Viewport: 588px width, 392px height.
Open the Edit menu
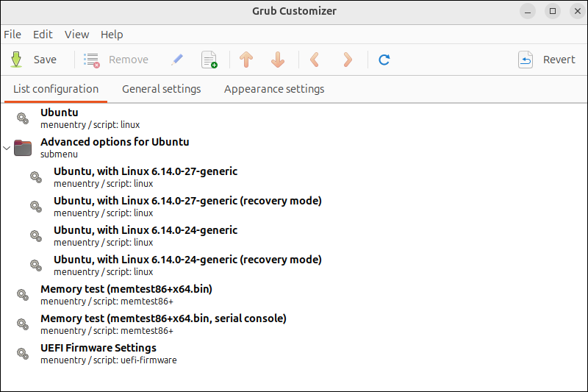[43, 35]
